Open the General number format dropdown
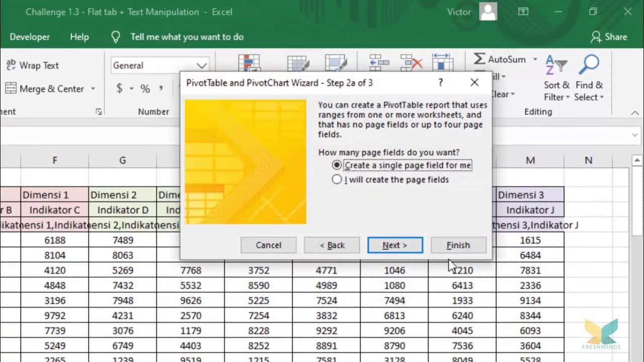644x362 pixels. (x=202, y=65)
